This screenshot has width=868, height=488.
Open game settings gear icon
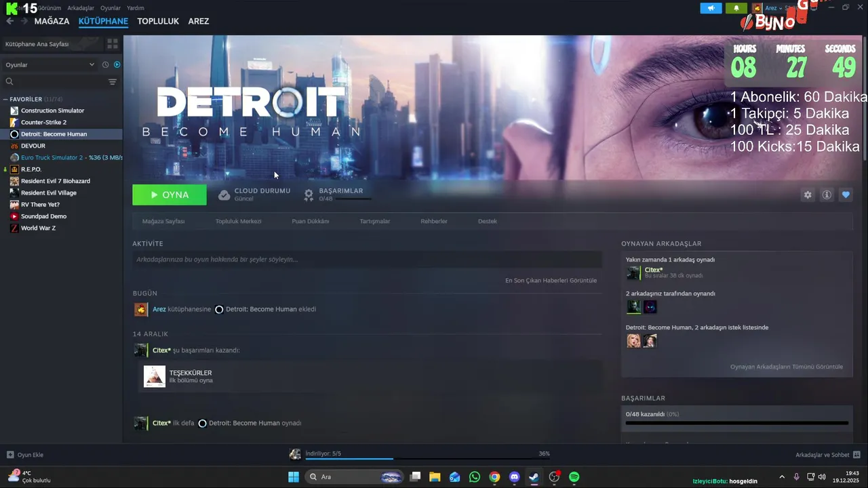pos(808,195)
